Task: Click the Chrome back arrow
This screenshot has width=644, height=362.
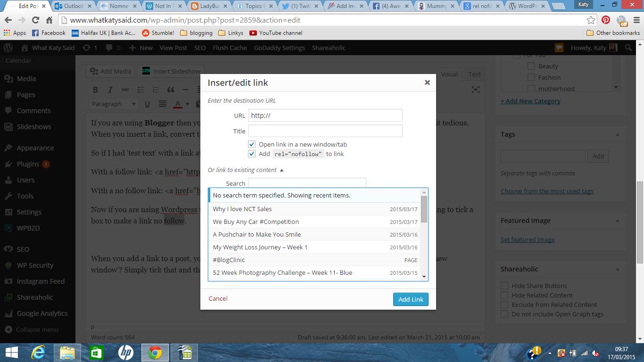Action: [8, 20]
